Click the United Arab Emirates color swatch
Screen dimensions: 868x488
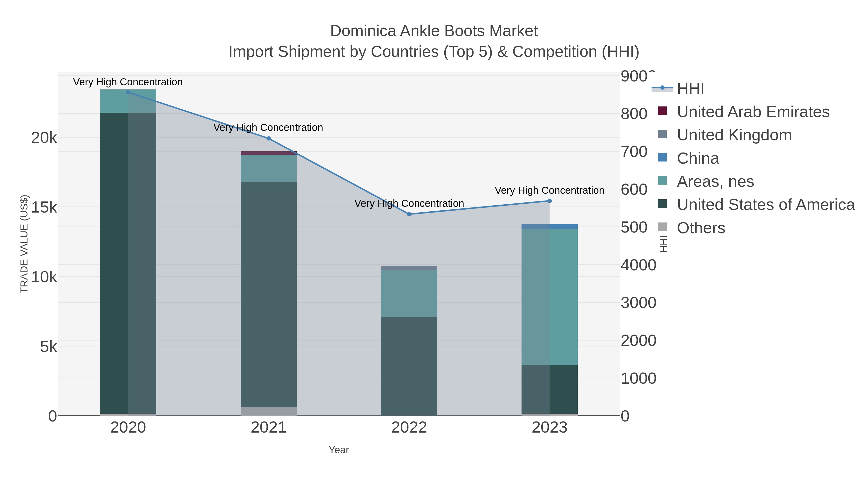pyautogui.click(x=663, y=111)
